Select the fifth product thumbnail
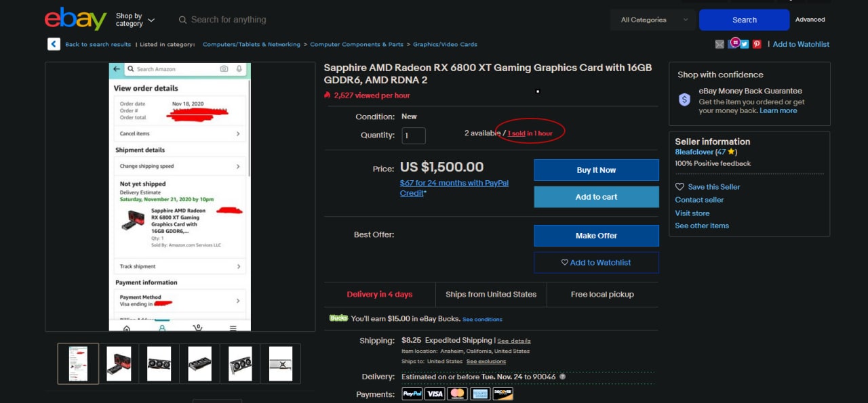The image size is (868, 403). (240, 364)
